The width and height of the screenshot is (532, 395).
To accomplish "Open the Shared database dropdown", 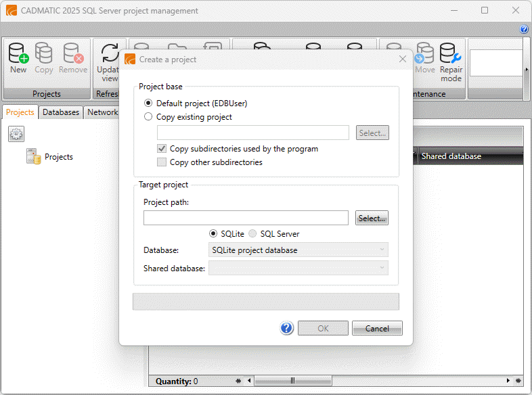I will [298, 269].
